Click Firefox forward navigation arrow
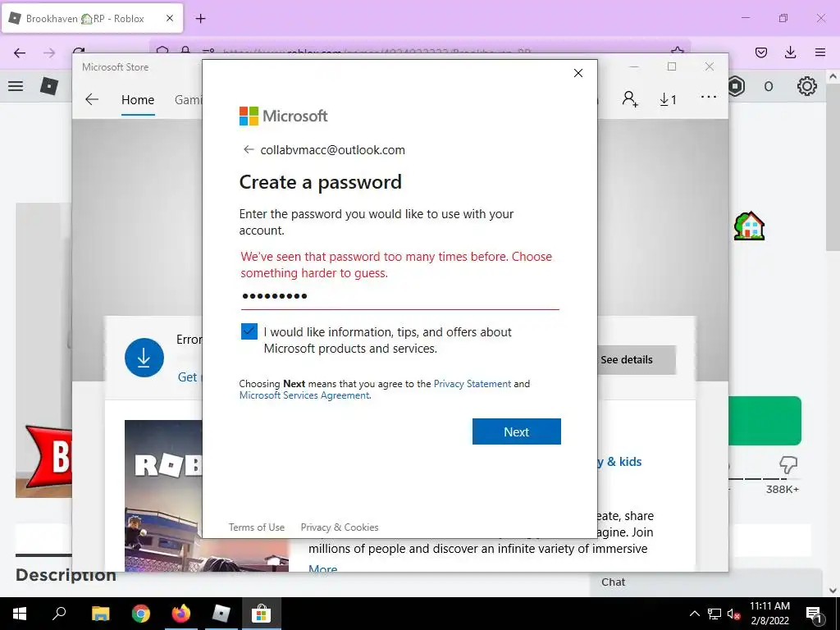This screenshot has width=840, height=630. tap(49, 52)
